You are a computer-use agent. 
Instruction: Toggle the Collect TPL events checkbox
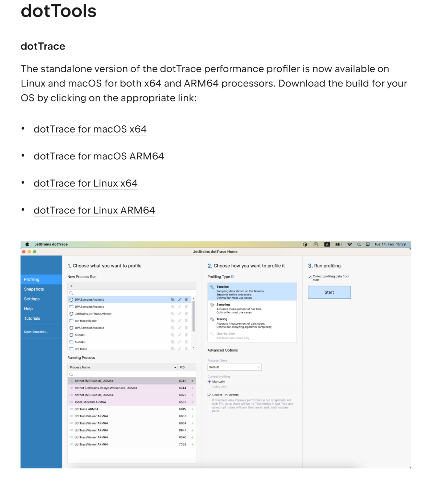coord(210,395)
